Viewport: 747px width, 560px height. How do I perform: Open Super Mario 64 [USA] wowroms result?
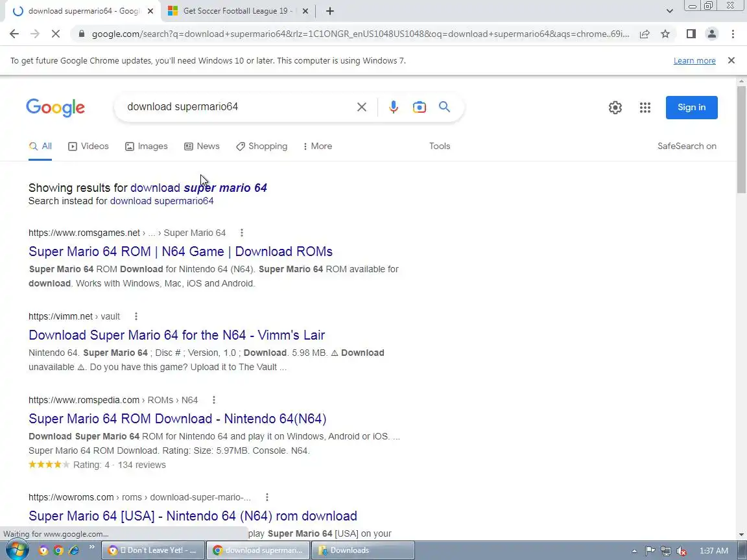(x=193, y=516)
